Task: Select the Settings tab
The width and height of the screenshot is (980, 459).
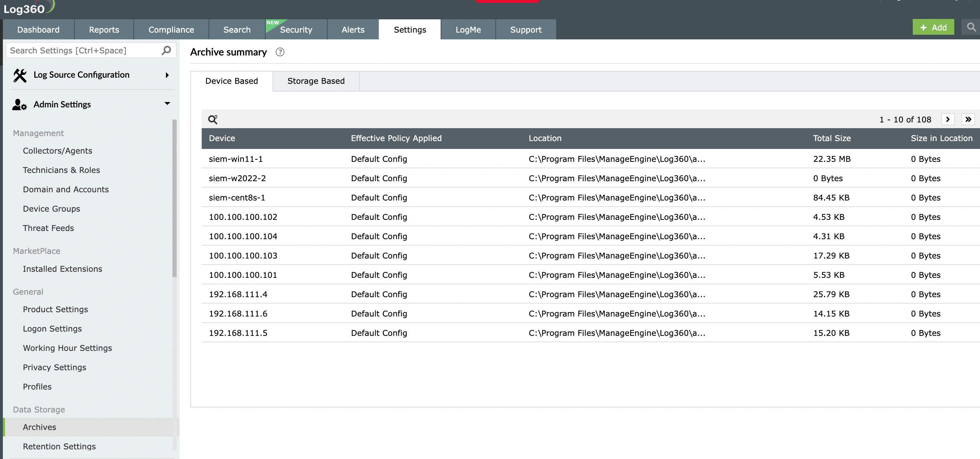Action: point(410,29)
